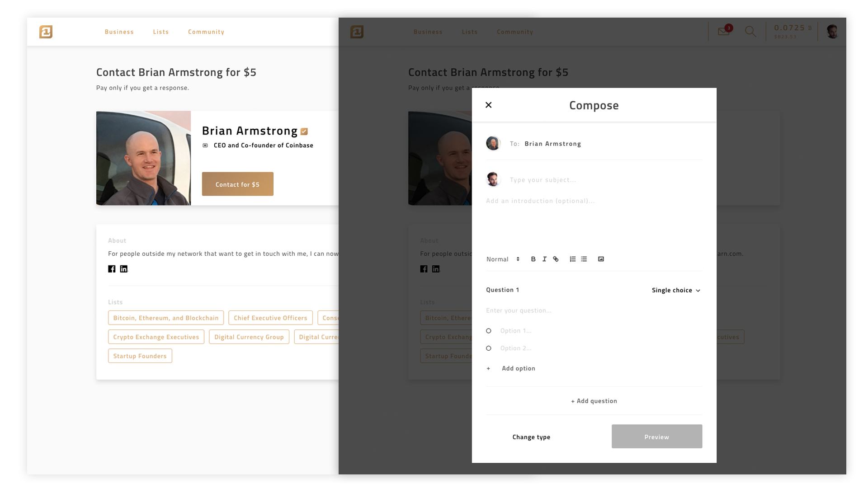This screenshot has height=488, width=868.
Task: Open the Chief Executive Officers list tag
Action: pyautogui.click(x=270, y=318)
